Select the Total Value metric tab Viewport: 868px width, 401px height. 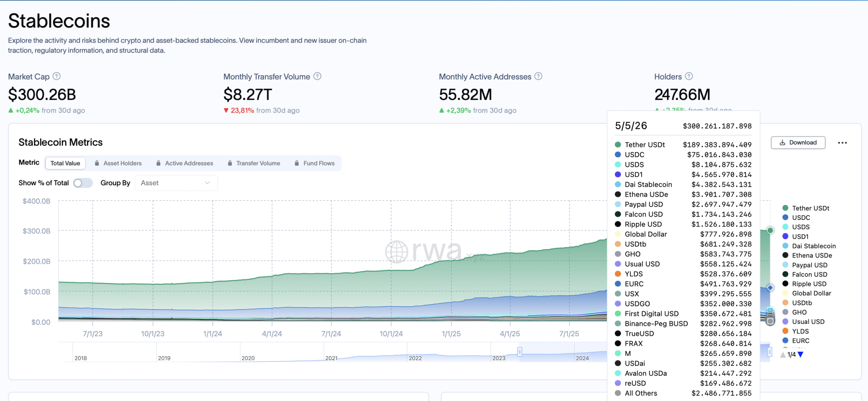click(x=65, y=163)
